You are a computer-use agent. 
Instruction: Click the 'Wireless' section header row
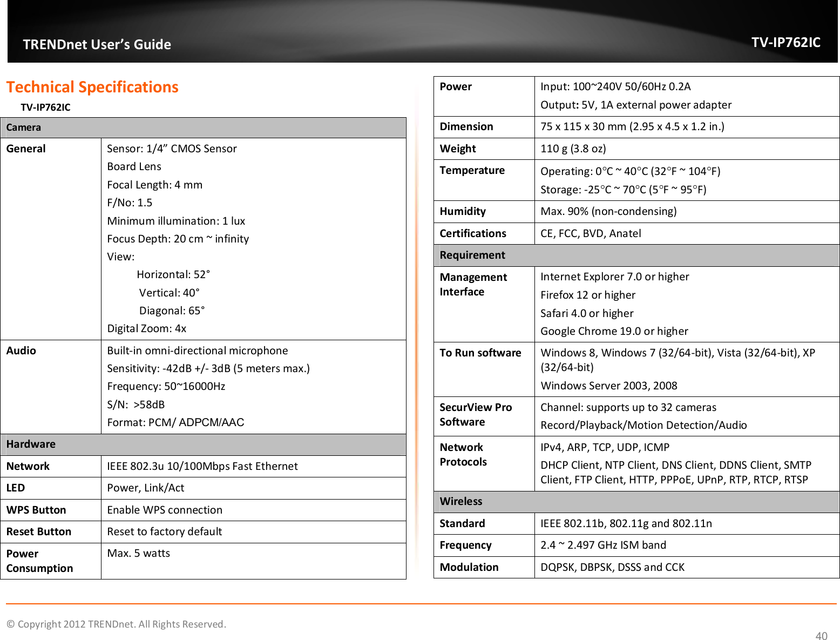(636, 502)
